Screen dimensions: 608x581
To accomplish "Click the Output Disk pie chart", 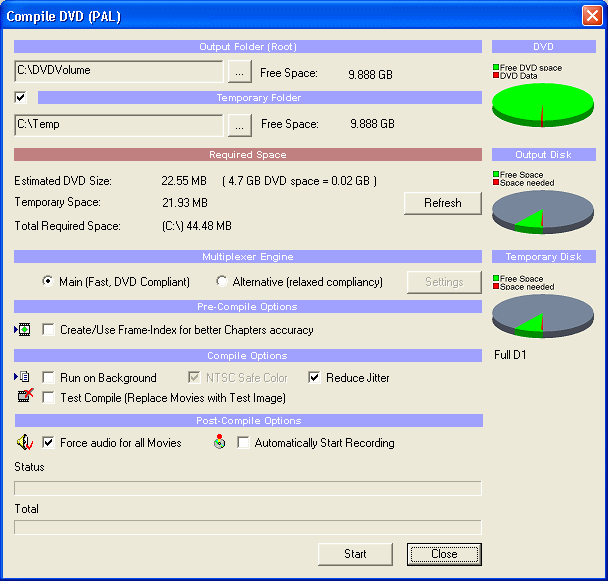I will coord(543,212).
